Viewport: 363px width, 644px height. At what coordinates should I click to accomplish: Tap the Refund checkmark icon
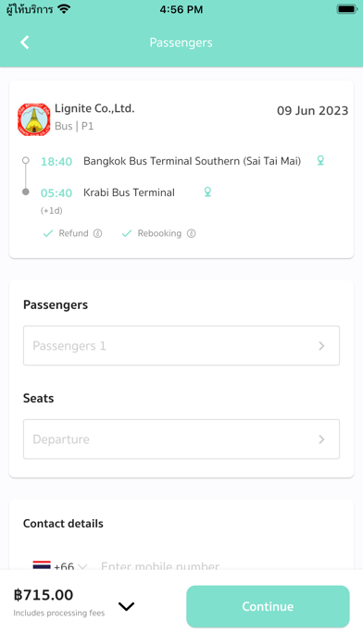[x=47, y=233]
